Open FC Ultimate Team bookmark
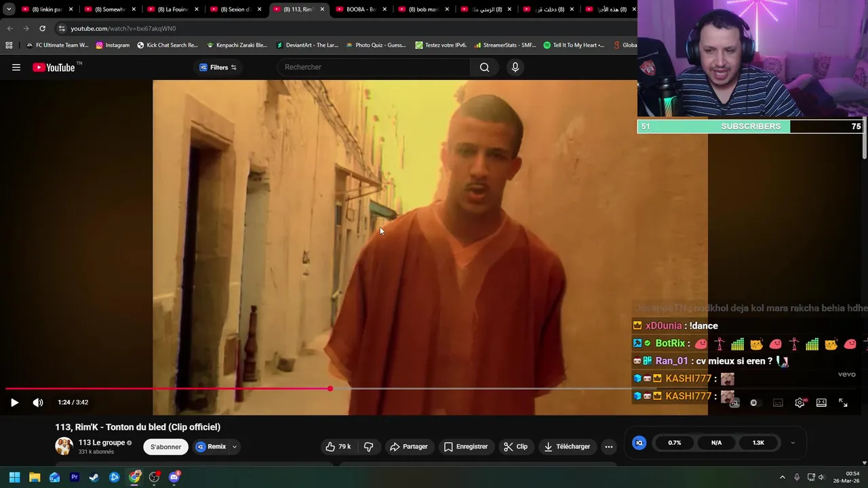This screenshot has width=868, height=488. click(x=57, y=45)
